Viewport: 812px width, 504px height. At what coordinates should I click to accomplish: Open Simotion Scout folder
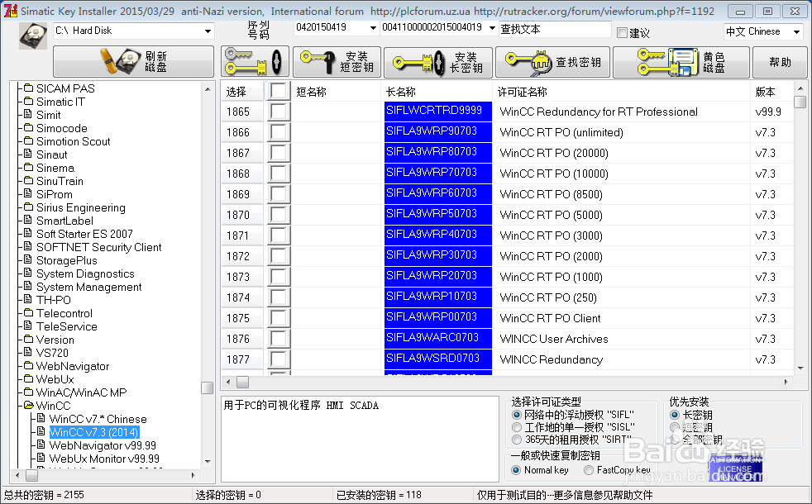(x=73, y=141)
